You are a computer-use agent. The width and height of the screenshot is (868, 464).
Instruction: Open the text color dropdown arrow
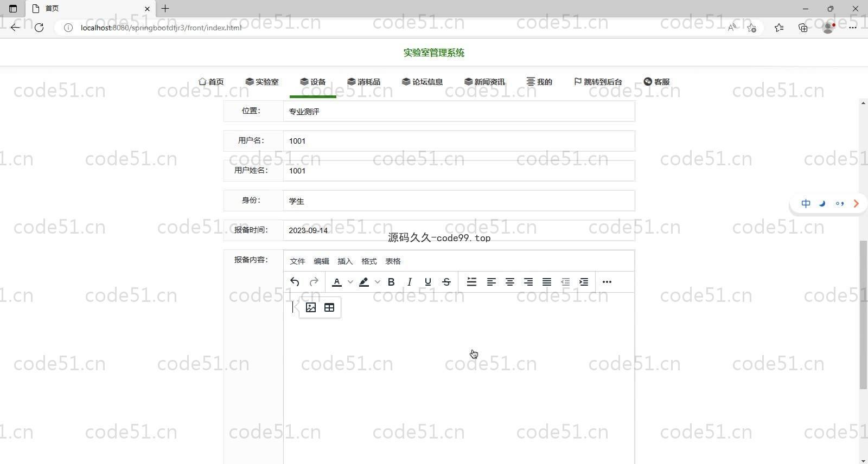pos(350,282)
